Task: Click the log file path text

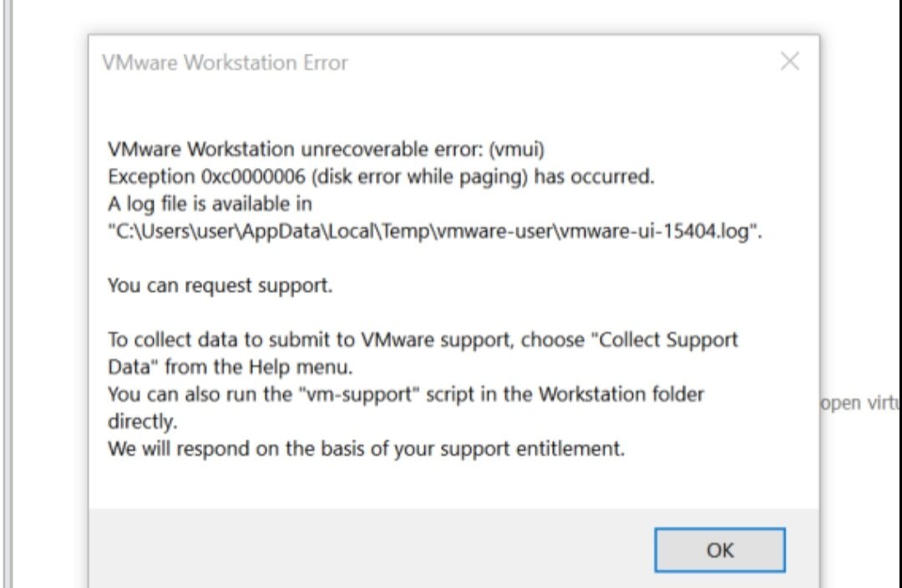Action: click(x=434, y=231)
